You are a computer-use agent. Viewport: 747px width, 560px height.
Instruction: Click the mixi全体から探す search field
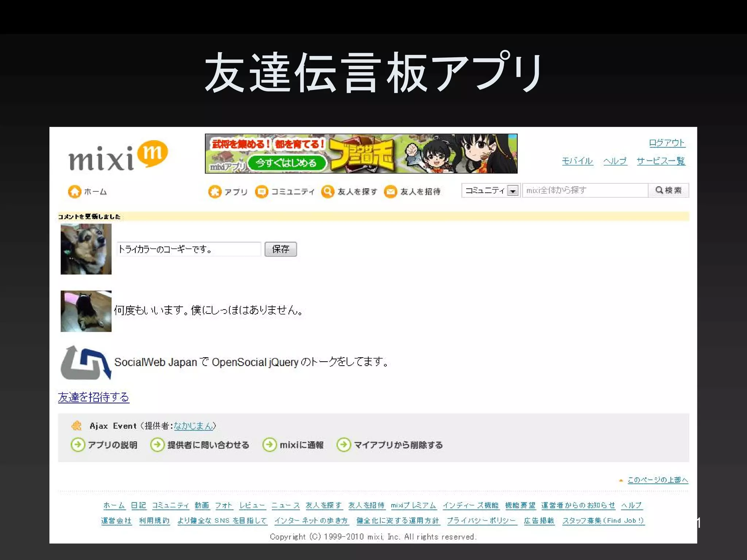pyautogui.click(x=585, y=190)
